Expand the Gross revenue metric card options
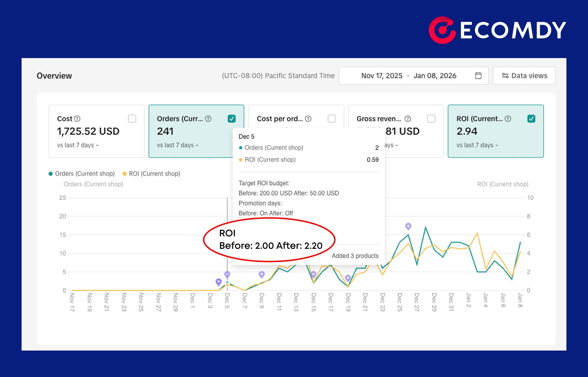This screenshot has height=377, width=588. click(431, 119)
